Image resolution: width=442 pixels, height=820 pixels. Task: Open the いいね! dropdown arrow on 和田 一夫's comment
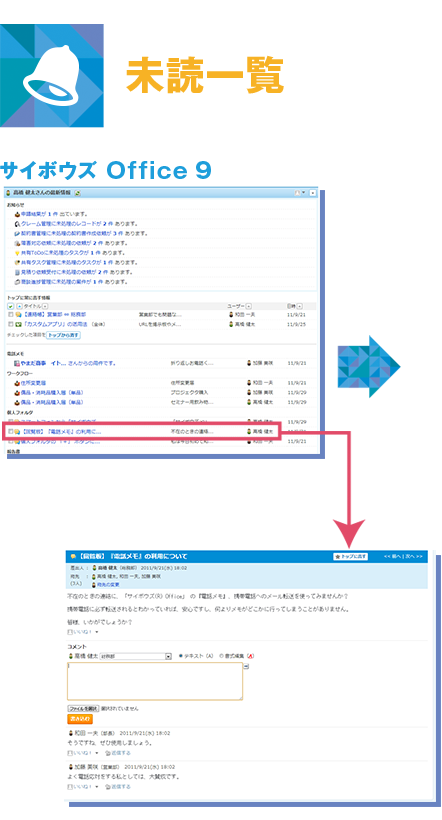point(97,753)
